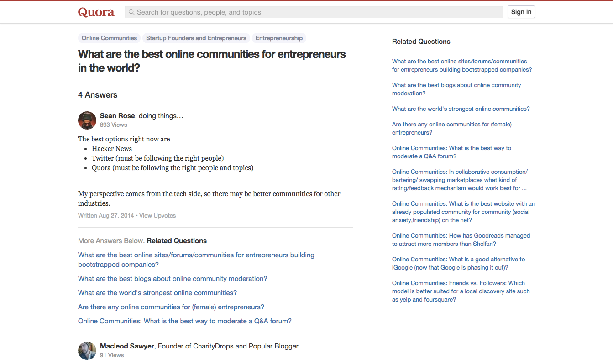613x364 pixels.
Task: Open inline link about moderating Q&A forum
Action: pyautogui.click(x=184, y=321)
